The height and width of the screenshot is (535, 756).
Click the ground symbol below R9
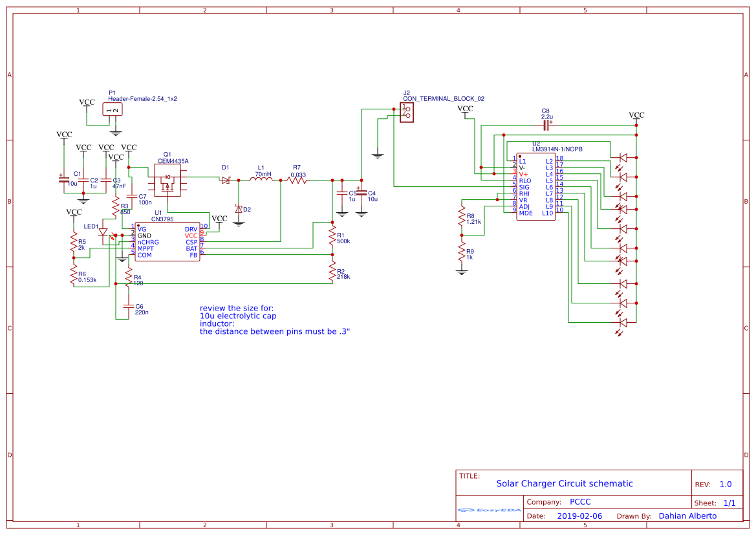tap(462, 272)
